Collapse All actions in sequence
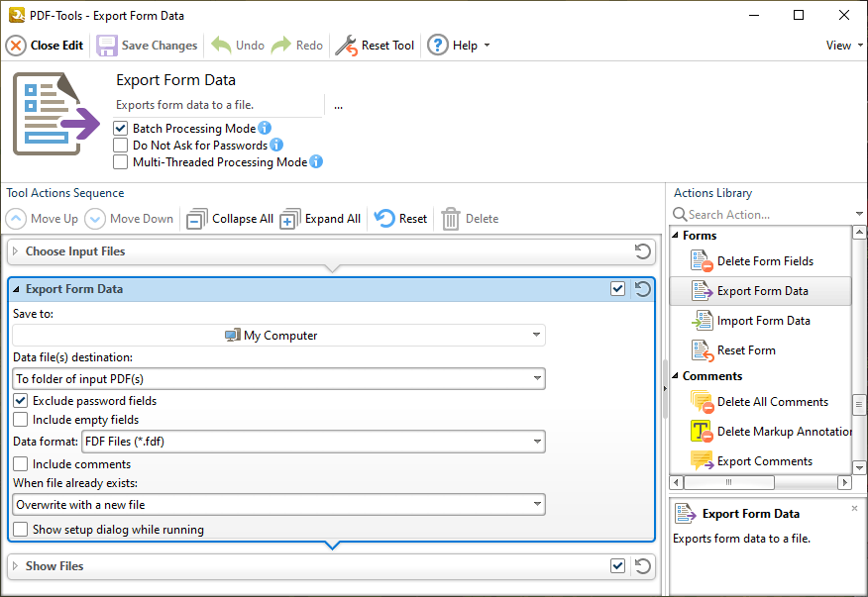This screenshot has width=868, height=597. coord(230,219)
